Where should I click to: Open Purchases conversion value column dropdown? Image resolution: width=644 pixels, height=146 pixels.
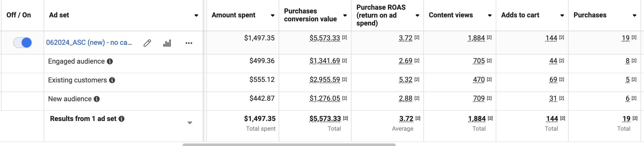345,15
